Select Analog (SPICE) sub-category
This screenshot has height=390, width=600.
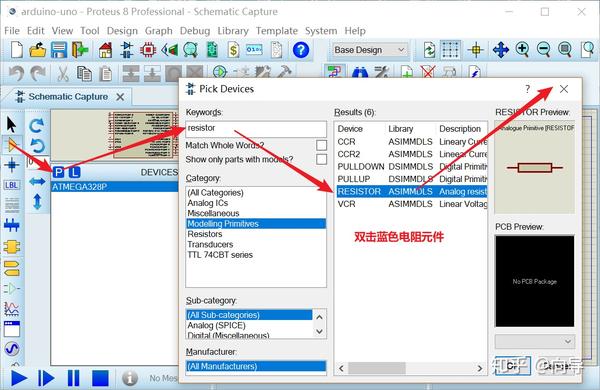(249, 325)
